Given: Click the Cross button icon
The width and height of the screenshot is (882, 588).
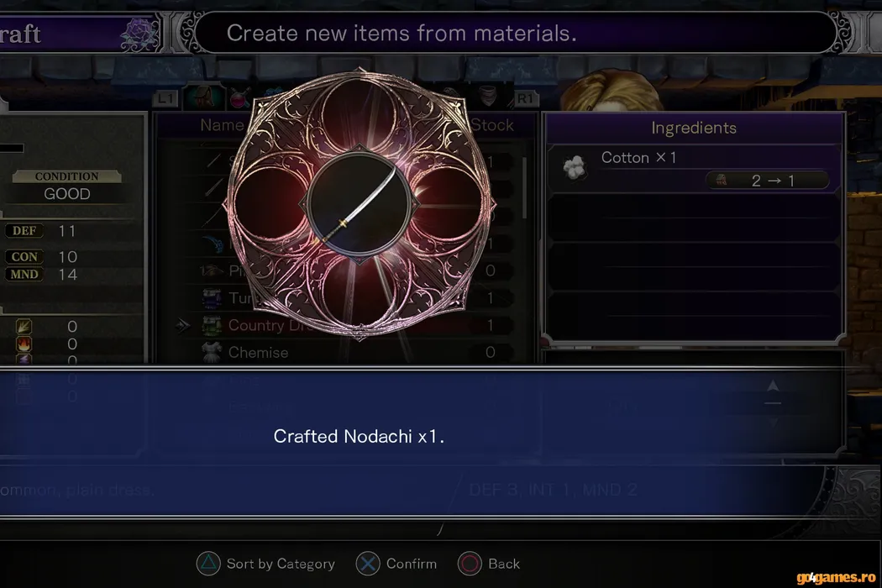Looking at the screenshot, I should click(368, 564).
